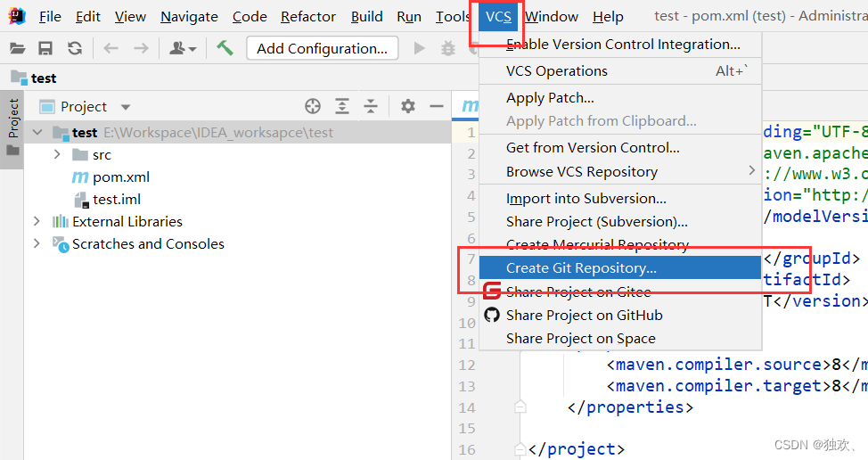Expand Scratches and Consoles node
The image size is (868, 460).
click(x=37, y=243)
